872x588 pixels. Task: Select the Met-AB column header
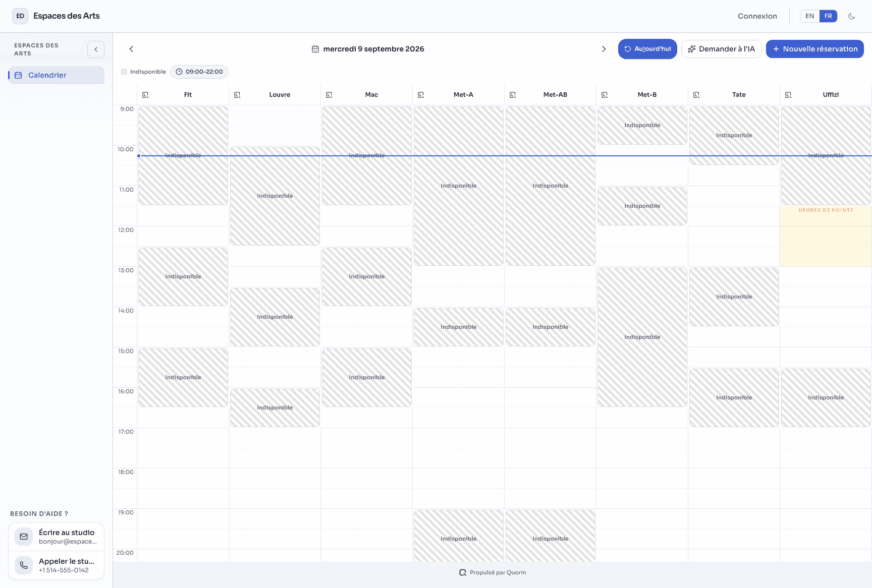pyautogui.click(x=551, y=95)
